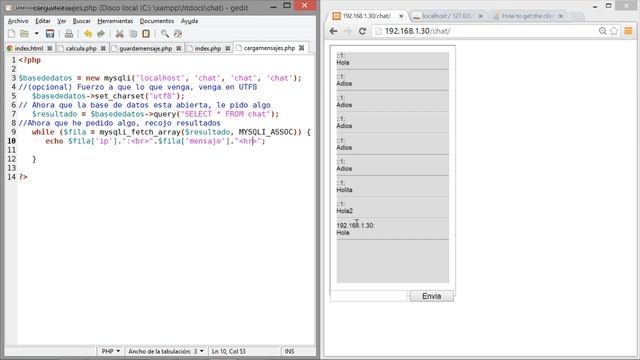The height and width of the screenshot is (360, 640).
Task: Click the closing ?> tag on line 14
Action: pyautogui.click(x=23, y=177)
